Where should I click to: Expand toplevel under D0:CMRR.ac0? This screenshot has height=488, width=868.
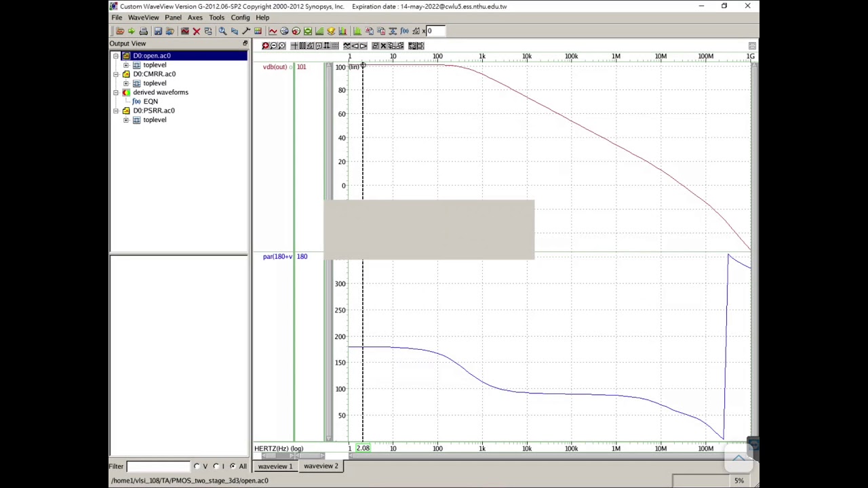(125, 83)
